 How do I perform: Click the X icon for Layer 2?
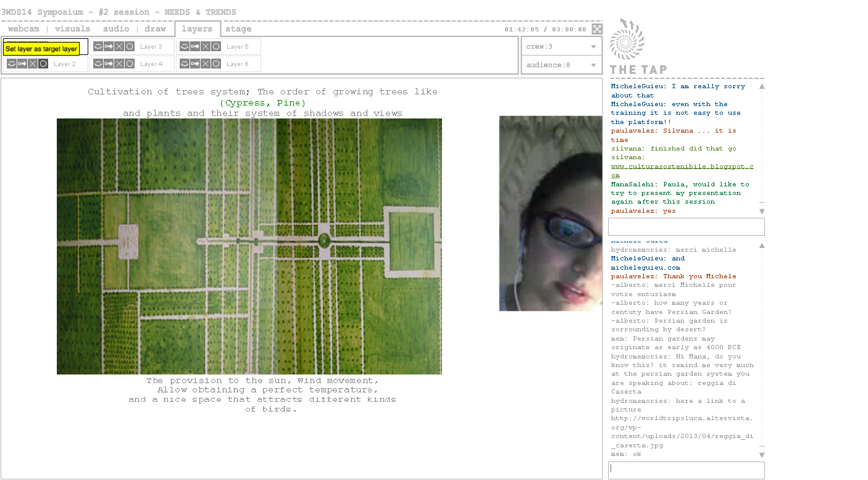[33, 64]
